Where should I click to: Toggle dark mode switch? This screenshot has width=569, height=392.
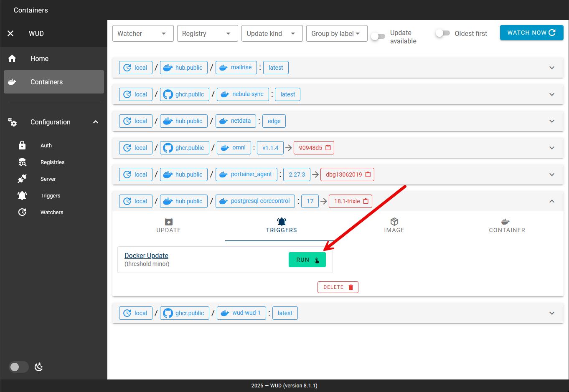(19, 367)
